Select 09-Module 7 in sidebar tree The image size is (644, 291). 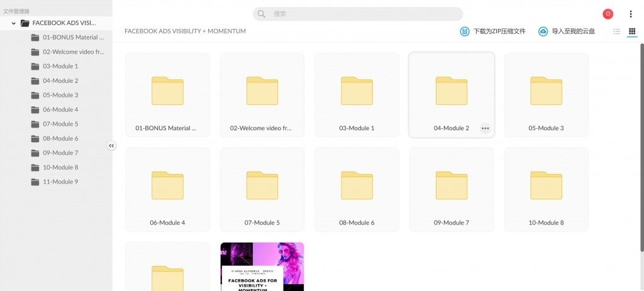coord(56,153)
